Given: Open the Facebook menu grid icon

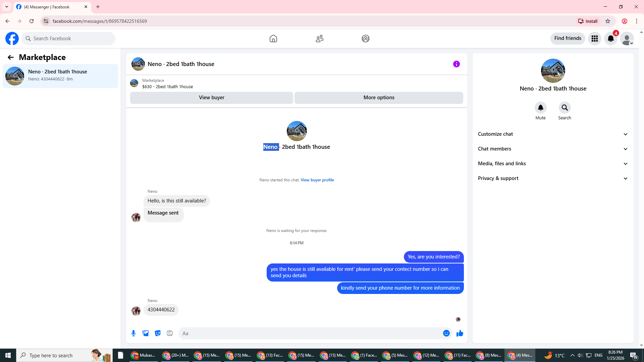Looking at the screenshot, I should coord(595,39).
